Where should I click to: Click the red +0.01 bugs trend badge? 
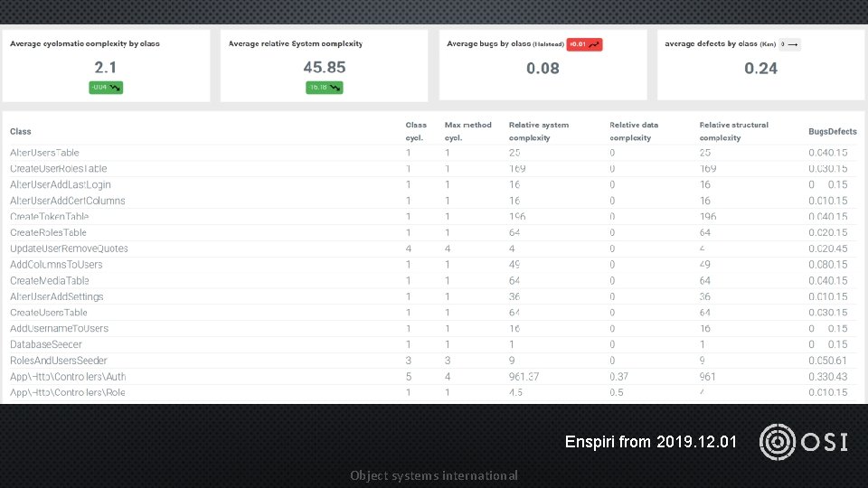pos(584,44)
